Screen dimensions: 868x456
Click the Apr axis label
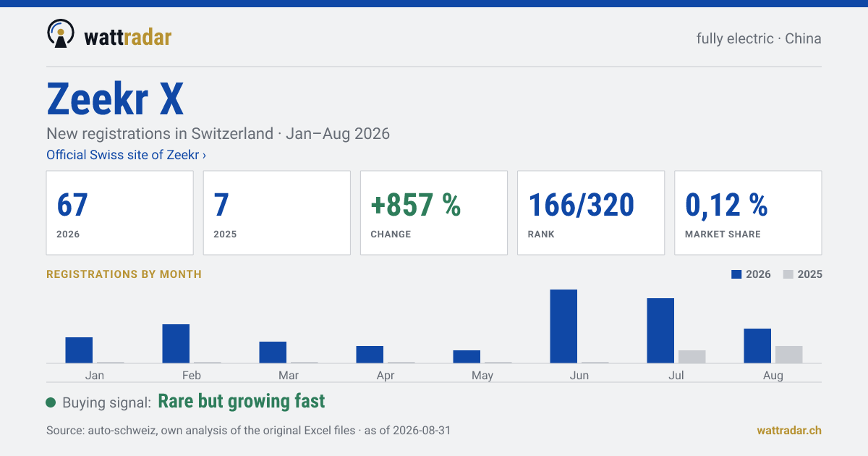(386, 375)
